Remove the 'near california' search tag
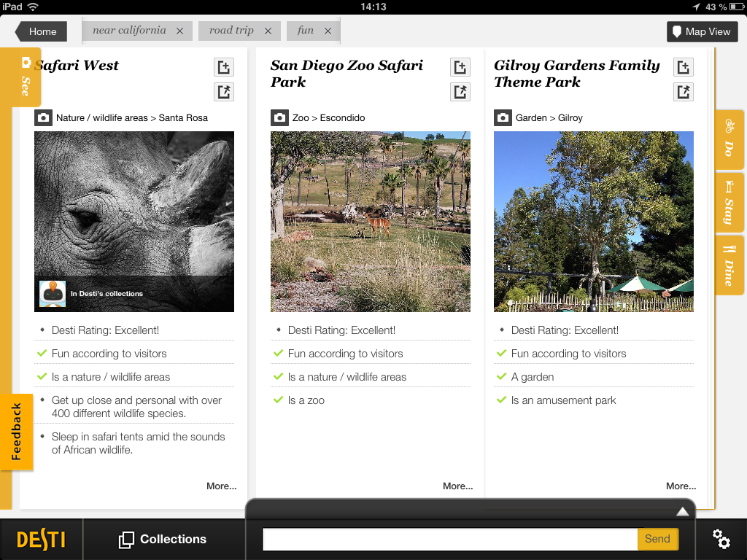747x560 pixels. pos(179,31)
